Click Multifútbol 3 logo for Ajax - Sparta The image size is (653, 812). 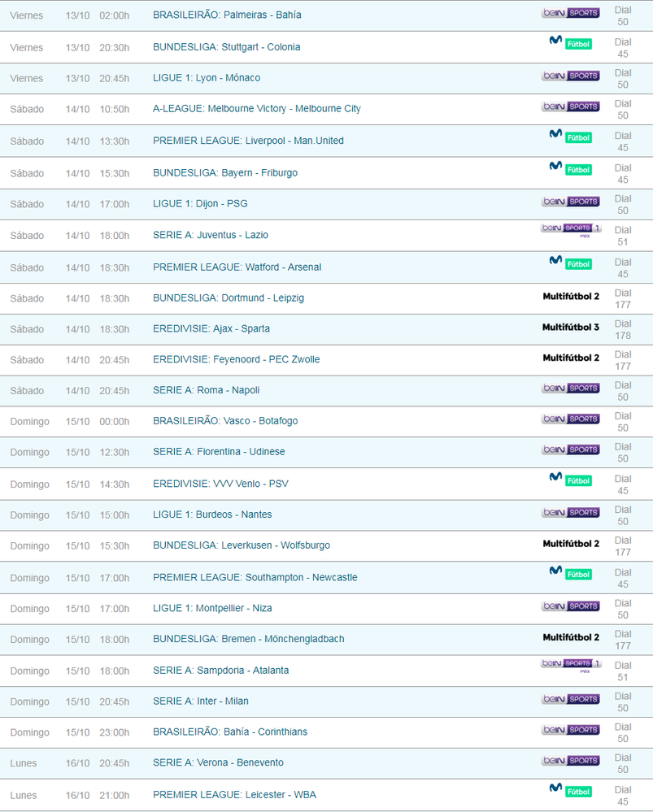coord(571,327)
